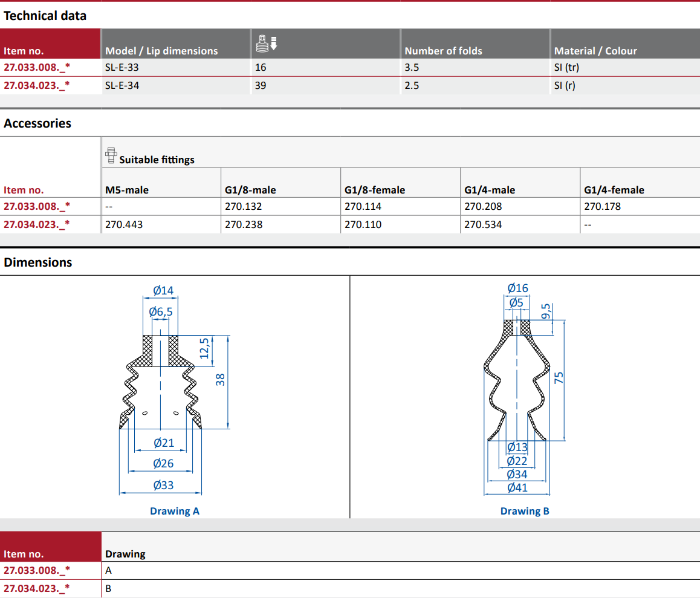The width and height of the screenshot is (700, 598).
Task: Click the G1/8-female column header
Action: 375,190
